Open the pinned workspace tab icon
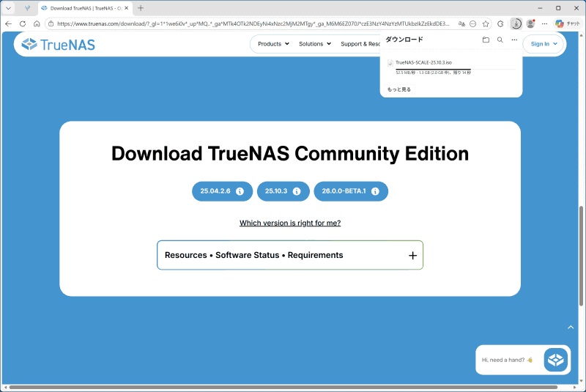The image size is (586, 392). click(x=27, y=8)
